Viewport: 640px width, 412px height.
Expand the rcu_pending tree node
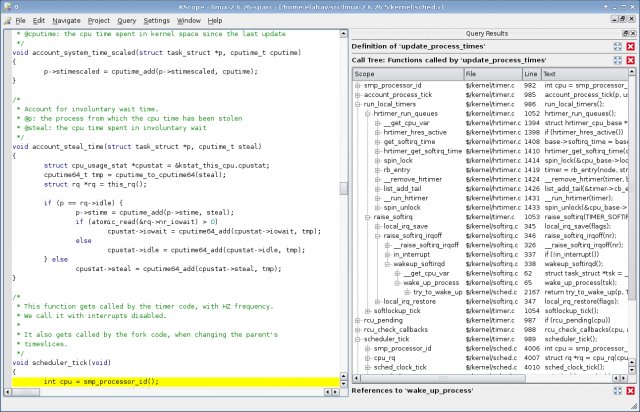tap(357, 320)
